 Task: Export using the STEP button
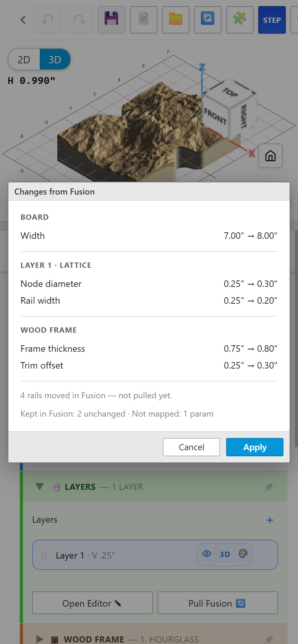272,20
